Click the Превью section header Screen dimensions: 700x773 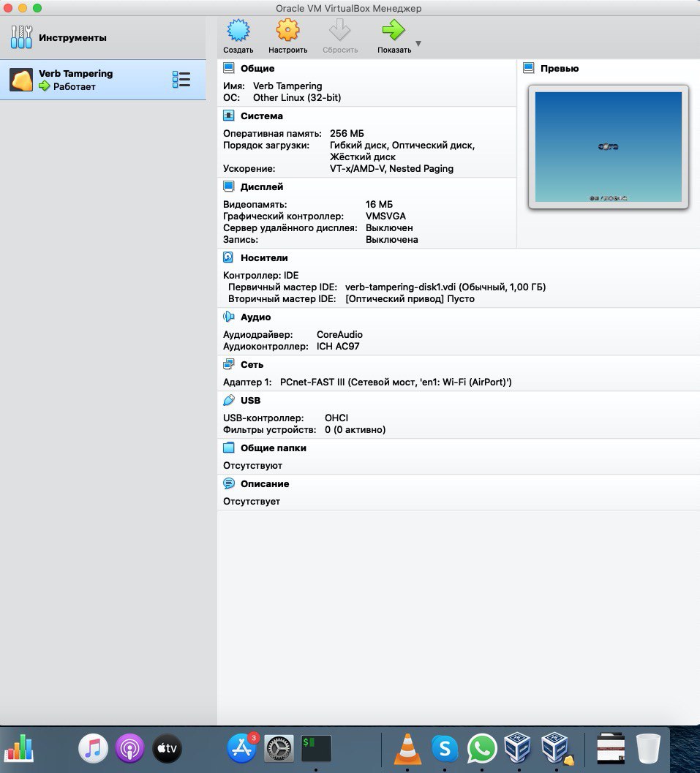(x=560, y=68)
